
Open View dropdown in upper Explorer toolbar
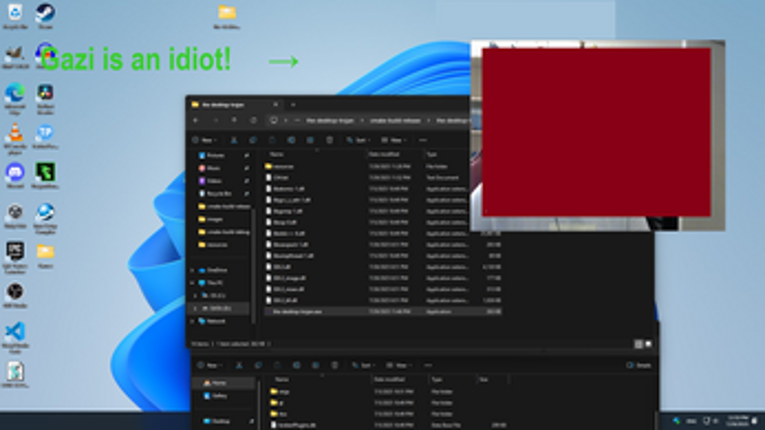pyautogui.click(x=394, y=140)
